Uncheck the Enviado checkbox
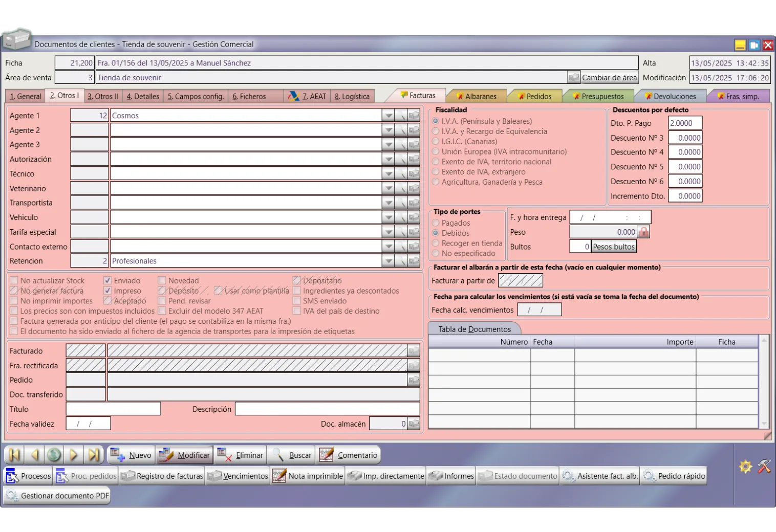 click(107, 281)
